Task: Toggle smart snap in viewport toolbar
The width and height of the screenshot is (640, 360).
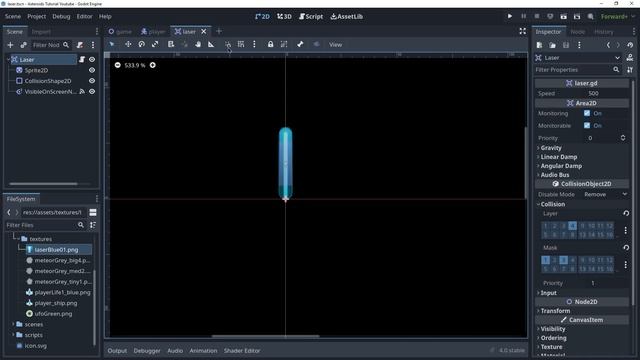Action: pyautogui.click(x=228, y=44)
